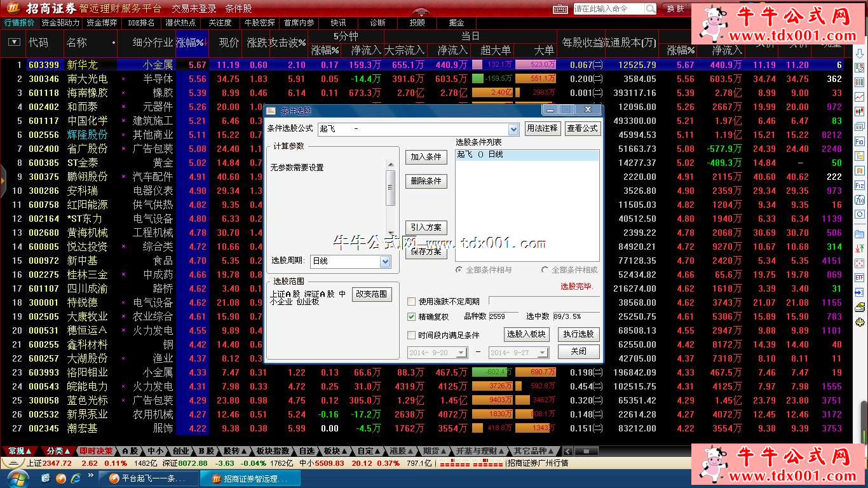Click the 选股入板块 button
The width and height of the screenshot is (868, 488).
tap(526, 334)
